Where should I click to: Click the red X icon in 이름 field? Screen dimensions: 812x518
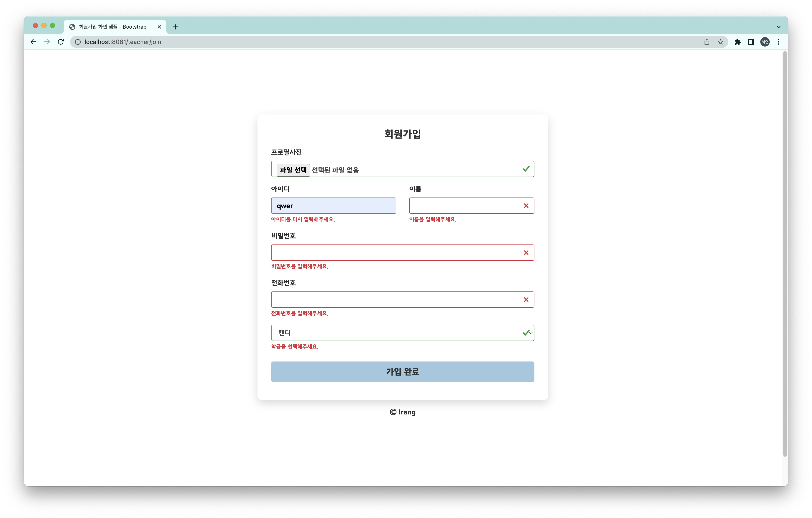[526, 205]
